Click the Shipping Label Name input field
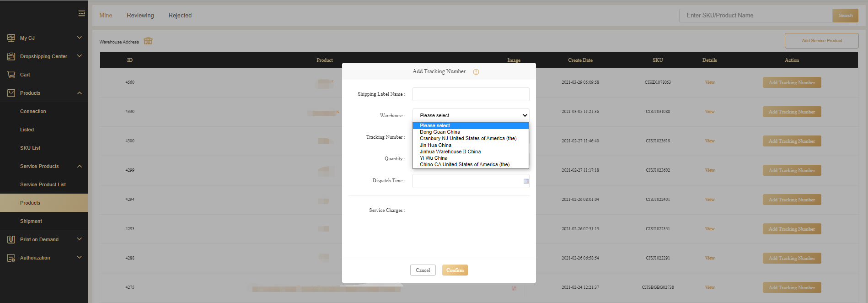The width and height of the screenshot is (868, 303). pos(471,94)
